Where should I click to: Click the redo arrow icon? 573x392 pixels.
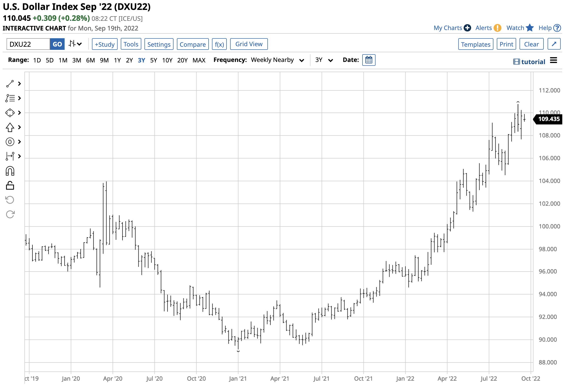pyautogui.click(x=10, y=215)
